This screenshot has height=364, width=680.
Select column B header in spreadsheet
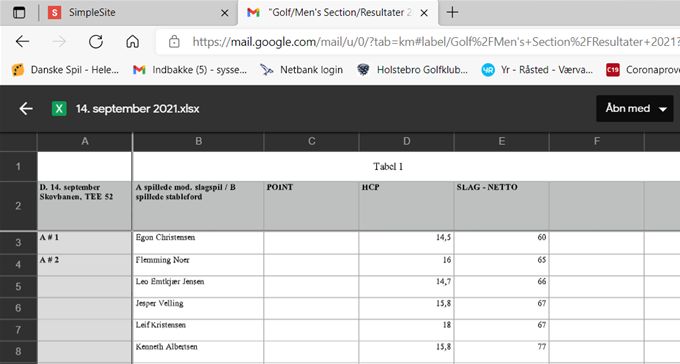point(198,141)
